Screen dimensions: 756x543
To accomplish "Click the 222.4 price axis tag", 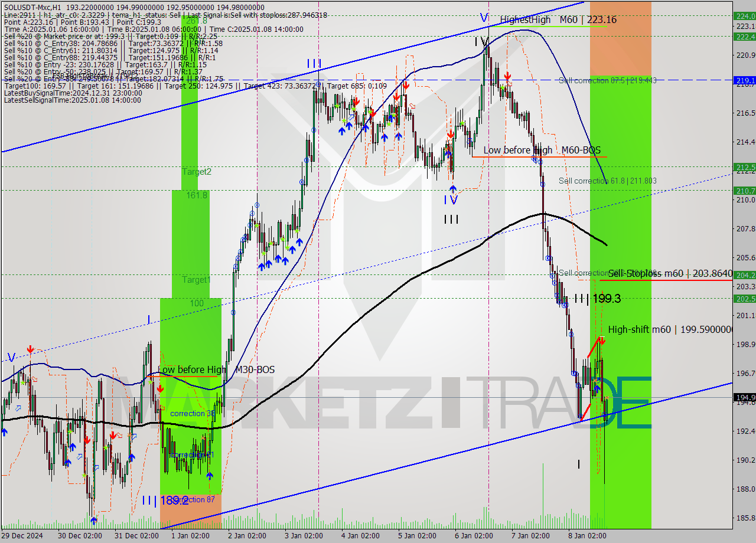I will (x=744, y=37).
